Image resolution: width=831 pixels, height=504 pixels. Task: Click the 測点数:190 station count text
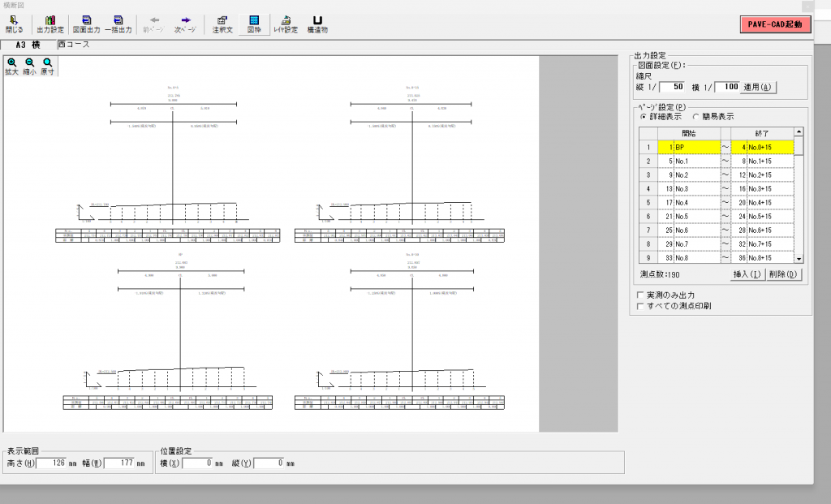pyautogui.click(x=659, y=274)
